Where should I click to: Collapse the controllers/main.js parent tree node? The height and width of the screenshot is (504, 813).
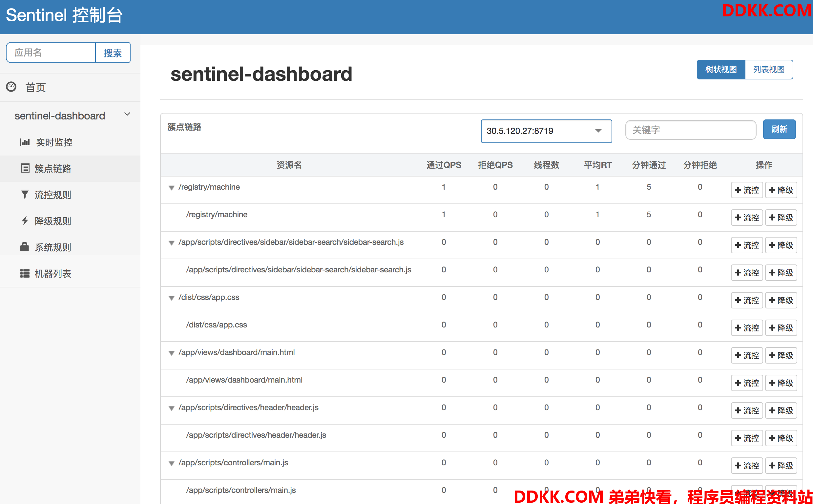coord(172,463)
